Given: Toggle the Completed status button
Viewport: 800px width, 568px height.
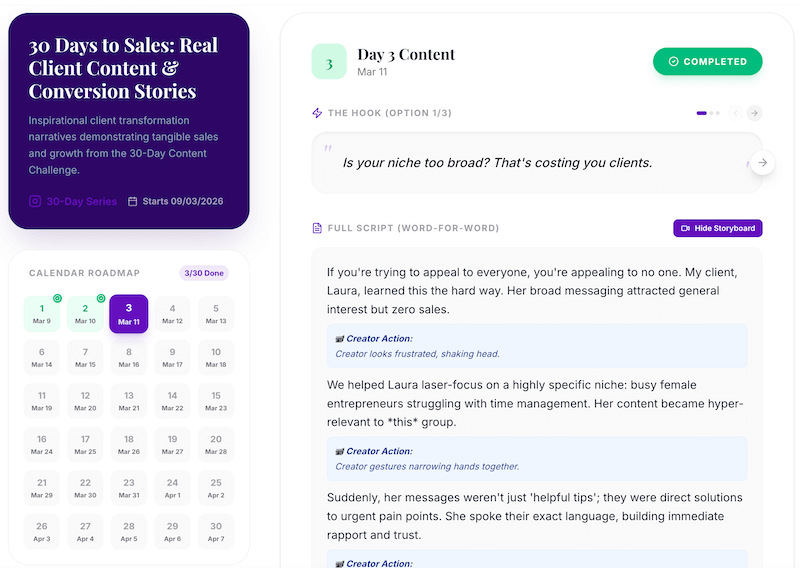Looking at the screenshot, I should coord(707,61).
